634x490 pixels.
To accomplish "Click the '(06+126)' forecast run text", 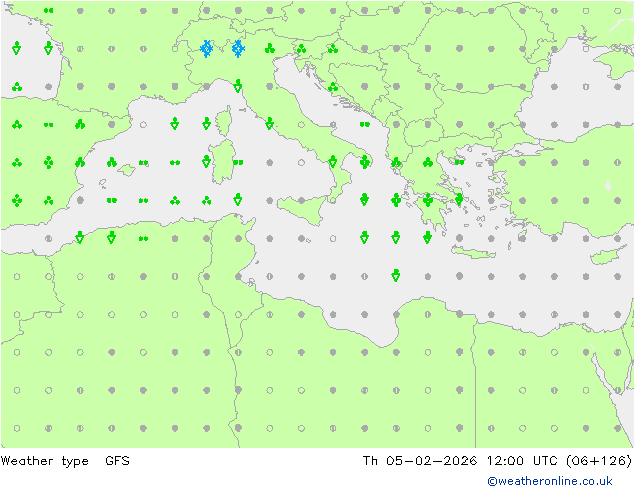I will point(599,461).
